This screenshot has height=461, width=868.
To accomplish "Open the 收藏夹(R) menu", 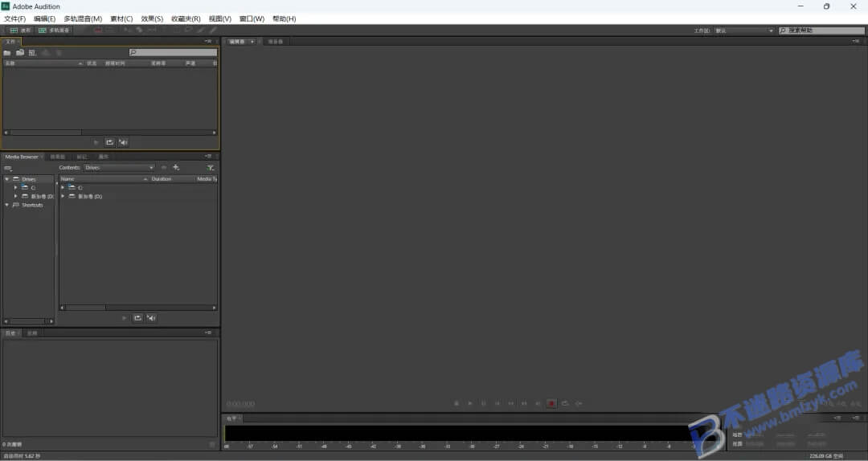I will pos(186,18).
